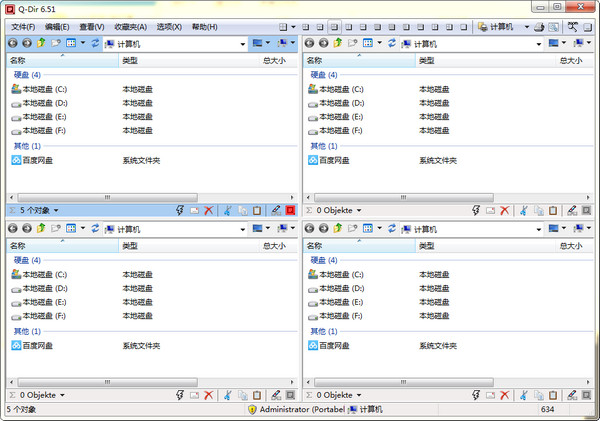The height and width of the screenshot is (421, 600).
Task: Sort by 总大小 column in top-right pane
Action: (x=572, y=60)
